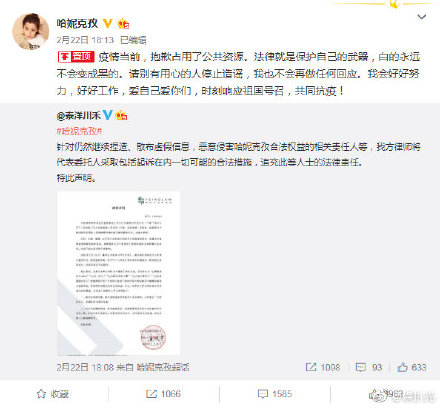Click 哈妮克孜's profile avatar

click(31, 32)
